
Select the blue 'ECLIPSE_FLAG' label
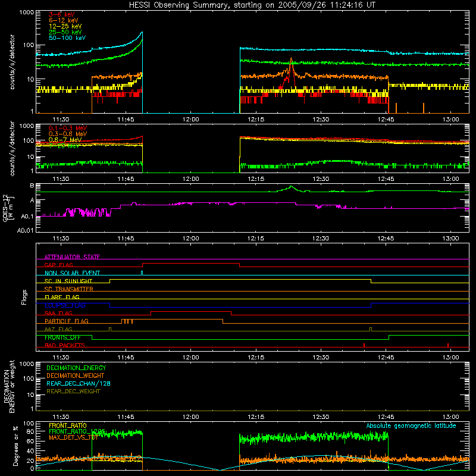(x=65, y=305)
